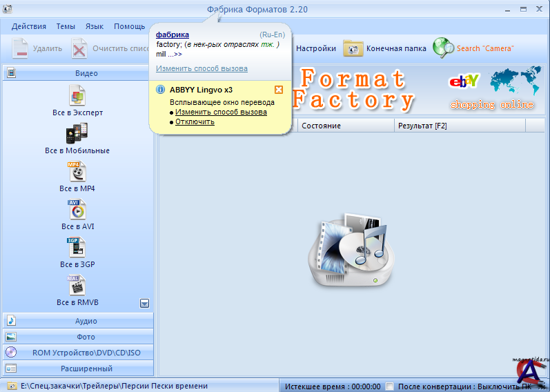
Task: Open the Все в AVI converter
Action: tap(77, 209)
